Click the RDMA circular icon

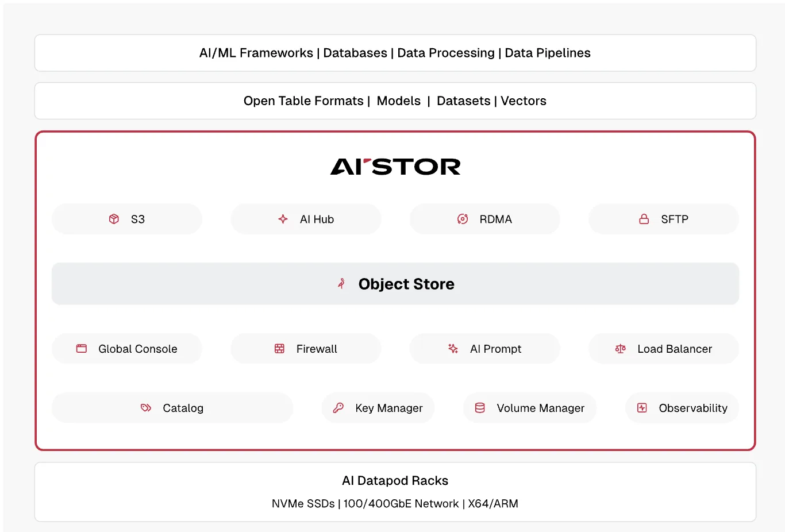click(x=463, y=219)
